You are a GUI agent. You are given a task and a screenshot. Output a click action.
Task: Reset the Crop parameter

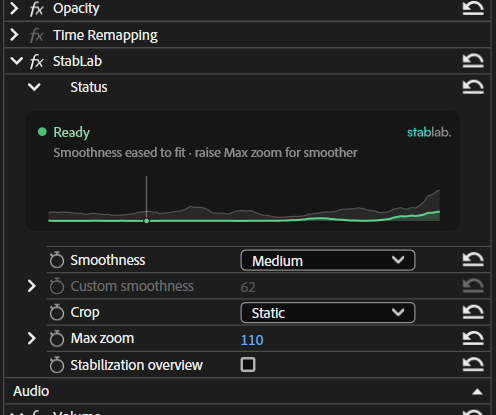pyautogui.click(x=473, y=312)
